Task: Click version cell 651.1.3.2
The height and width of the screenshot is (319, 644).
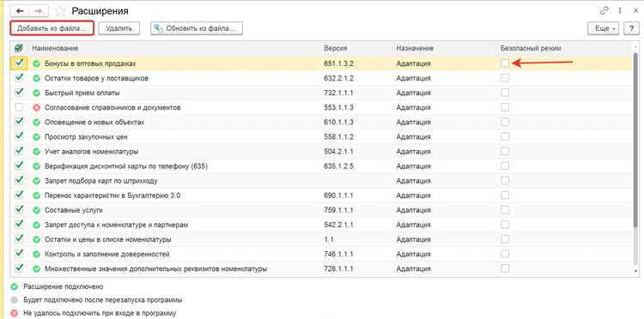Action: (x=339, y=63)
